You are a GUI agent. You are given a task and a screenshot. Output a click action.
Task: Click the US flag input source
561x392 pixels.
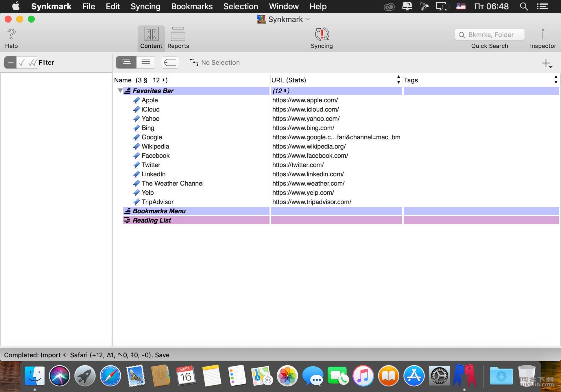click(461, 6)
